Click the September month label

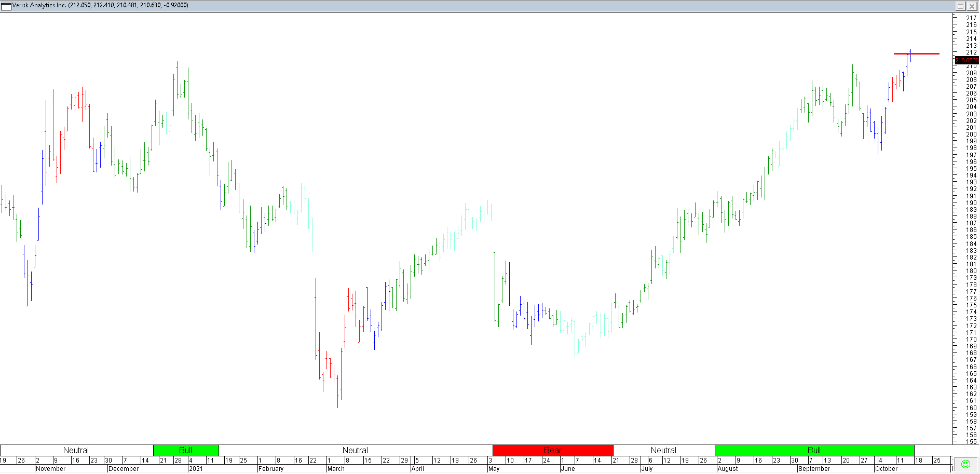[x=814, y=469]
